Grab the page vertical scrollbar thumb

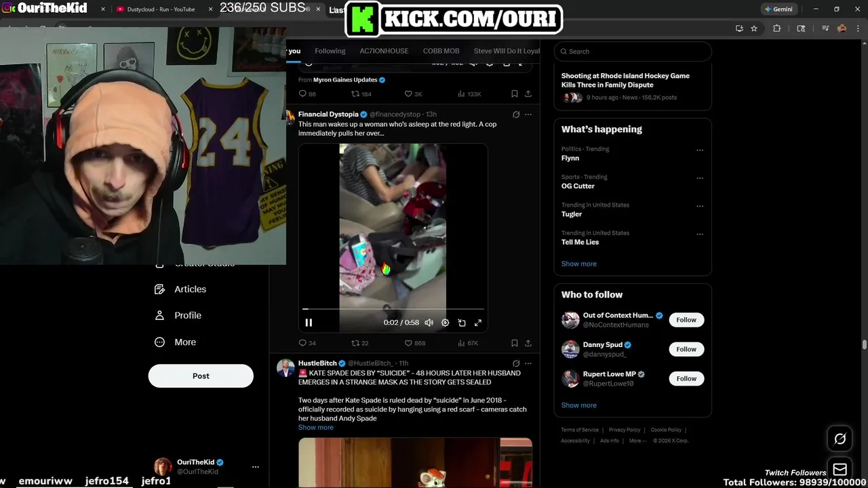pos(865,344)
